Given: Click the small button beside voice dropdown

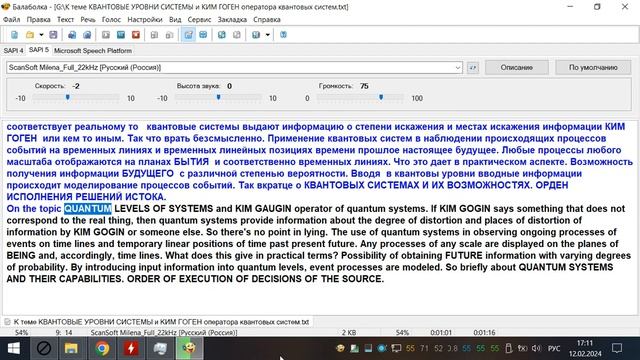Looking at the screenshot, I should pyautogui.click(x=473, y=68).
